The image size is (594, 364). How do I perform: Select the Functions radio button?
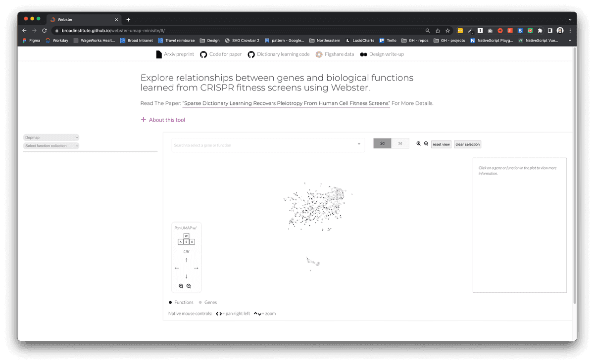click(170, 302)
